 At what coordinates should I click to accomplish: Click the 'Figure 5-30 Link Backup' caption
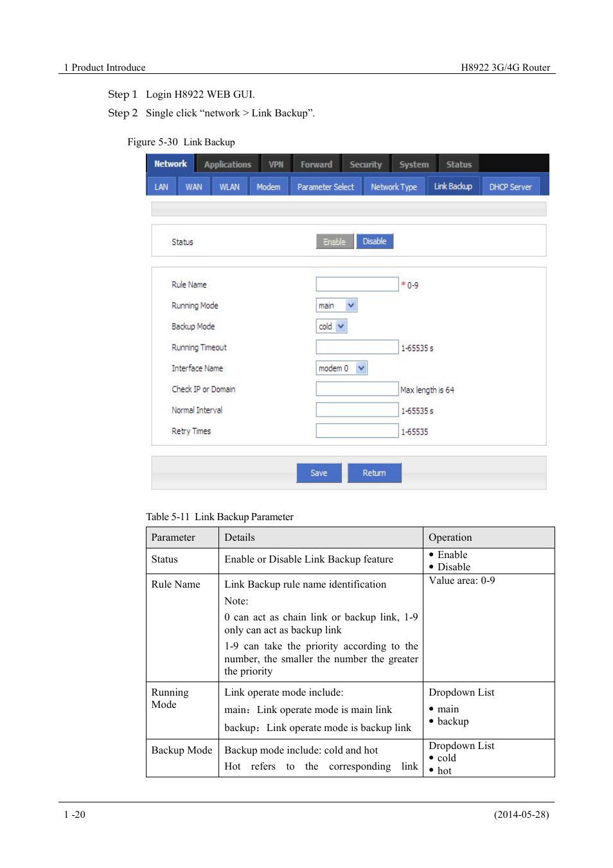[181, 142]
